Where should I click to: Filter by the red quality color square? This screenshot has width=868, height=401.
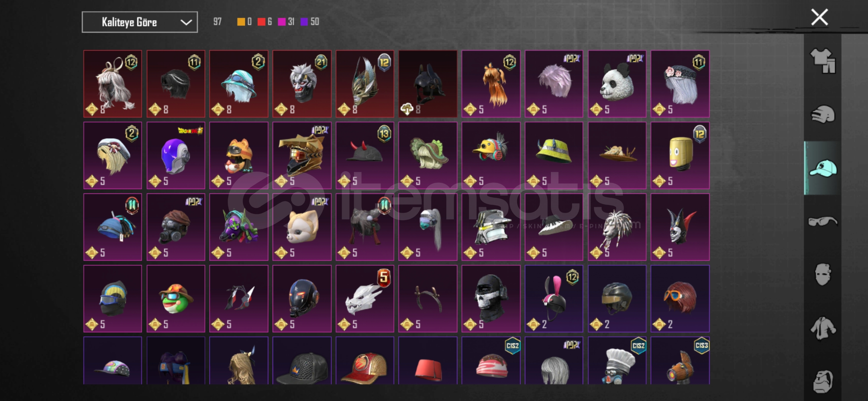tap(262, 22)
